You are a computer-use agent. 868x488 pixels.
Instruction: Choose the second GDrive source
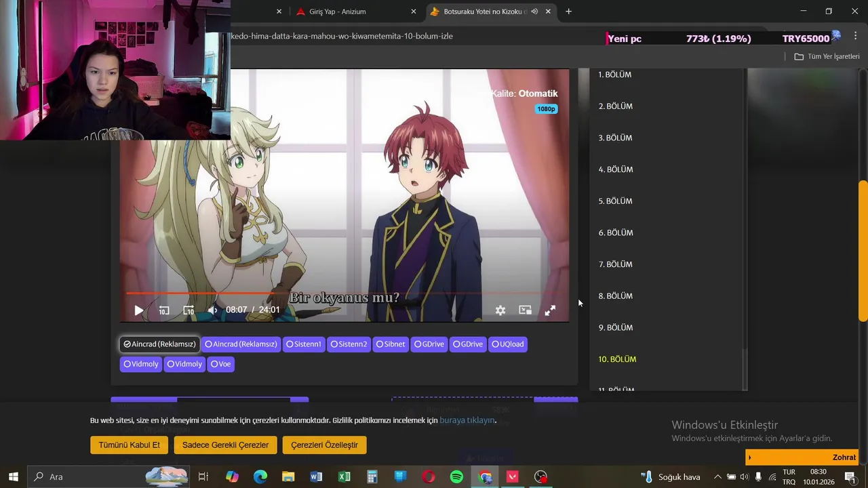[x=468, y=344]
